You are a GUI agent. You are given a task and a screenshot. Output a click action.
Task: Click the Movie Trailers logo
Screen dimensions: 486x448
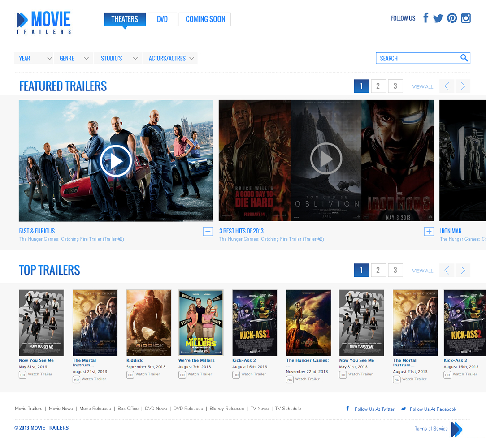point(43,22)
